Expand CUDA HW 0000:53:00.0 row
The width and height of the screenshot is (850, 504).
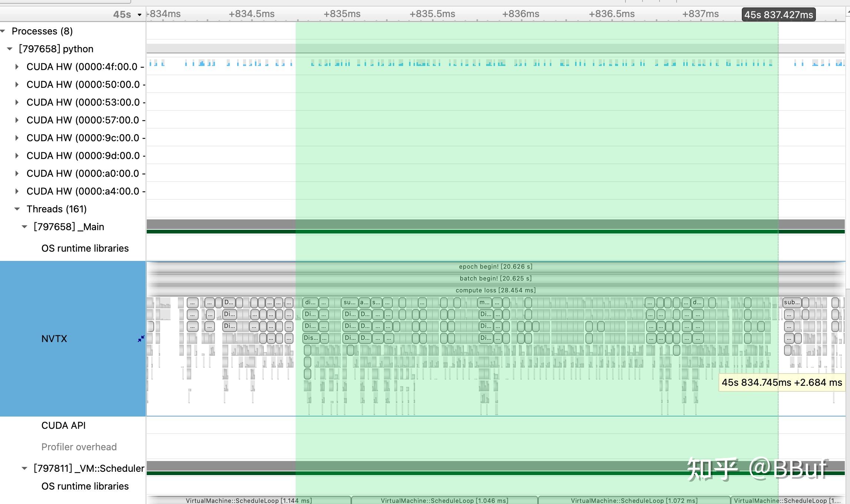pyautogui.click(x=17, y=102)
